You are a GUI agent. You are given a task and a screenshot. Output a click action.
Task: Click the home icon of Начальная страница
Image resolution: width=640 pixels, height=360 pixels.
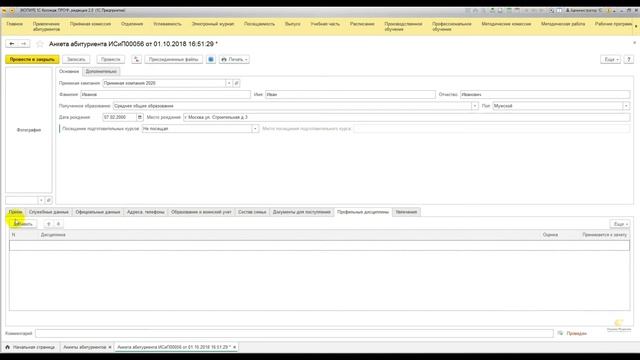7,347
